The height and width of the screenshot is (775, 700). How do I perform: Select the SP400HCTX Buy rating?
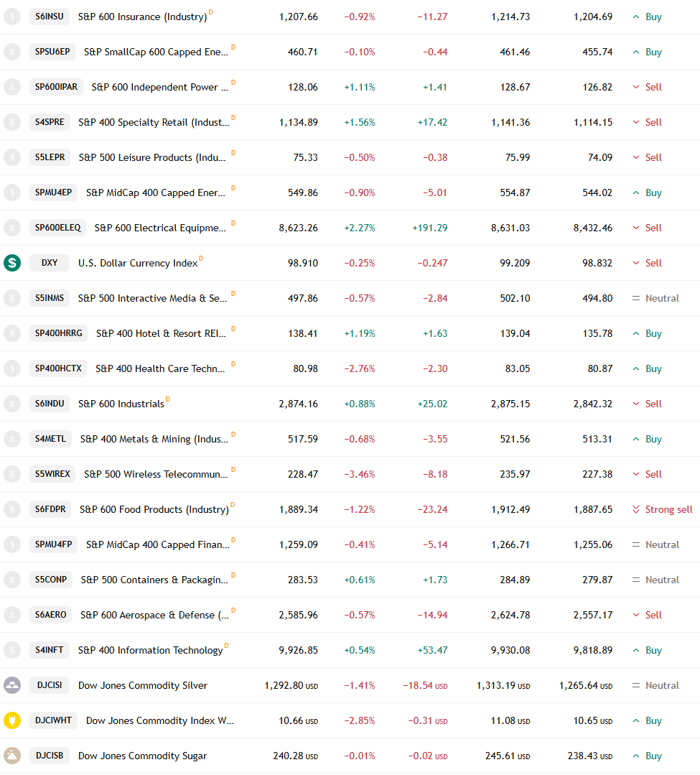click(x=653, y=368)
